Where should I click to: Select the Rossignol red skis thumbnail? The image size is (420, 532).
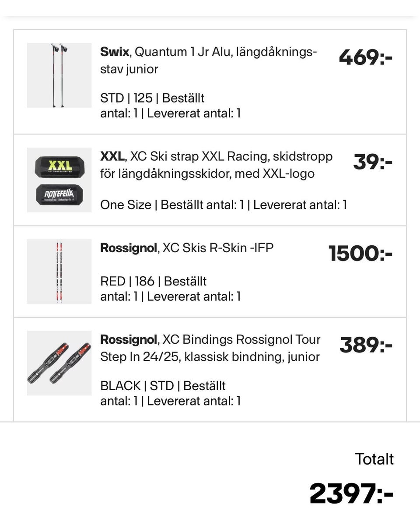pyautogui.click(x=59, y=271)
